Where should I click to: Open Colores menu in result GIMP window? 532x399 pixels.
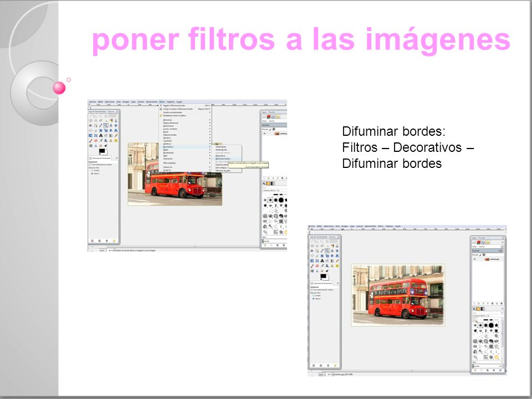tap(359, 226)
